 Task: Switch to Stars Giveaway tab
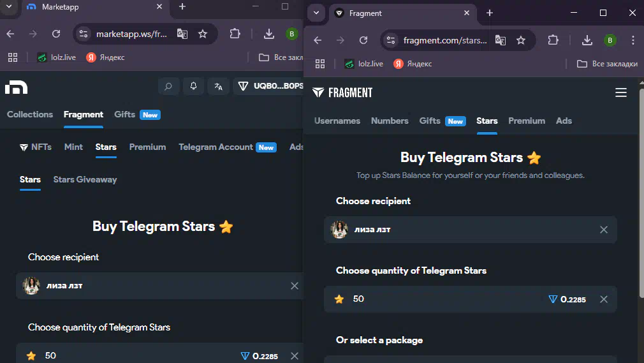pyautogui.click(x=85, y=180)
